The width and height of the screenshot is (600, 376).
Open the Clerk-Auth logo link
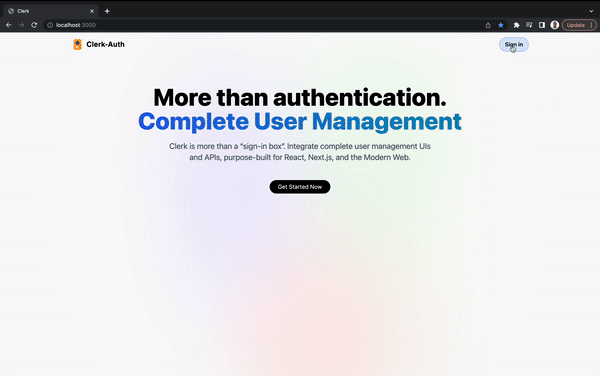[x=99, y=44]
